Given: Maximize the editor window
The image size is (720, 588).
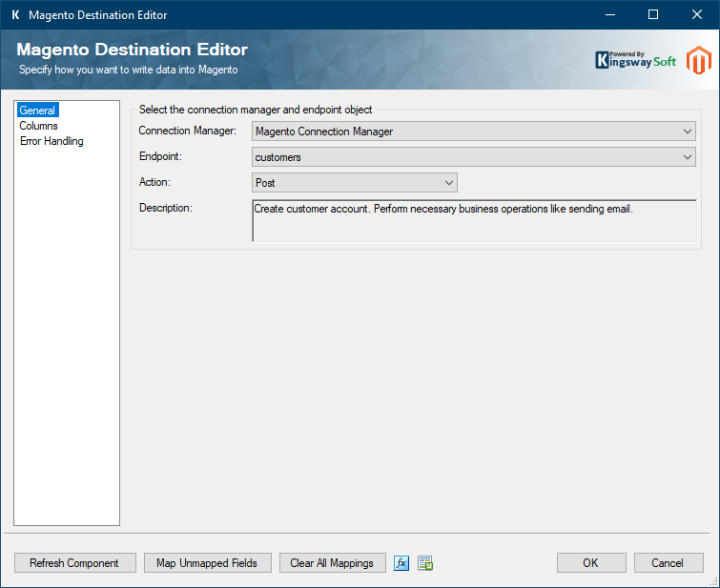Looking at the screenshot, I should [x=653, y=14].
